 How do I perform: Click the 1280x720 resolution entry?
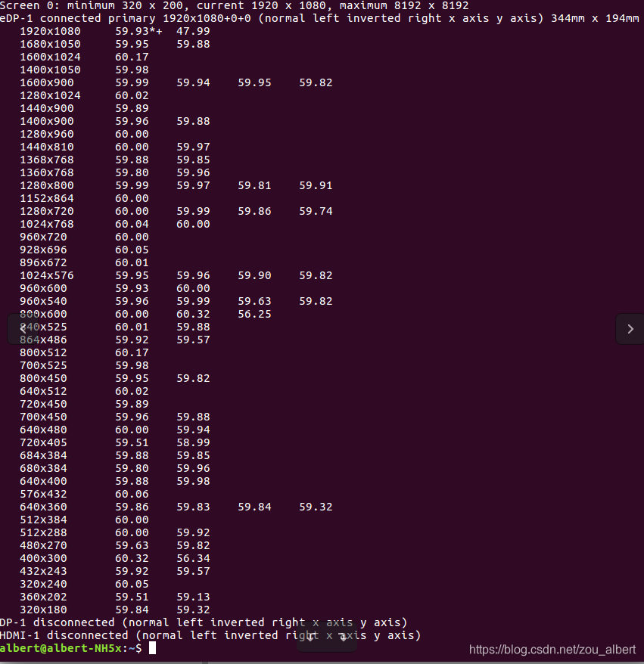(x=47, y=211)
